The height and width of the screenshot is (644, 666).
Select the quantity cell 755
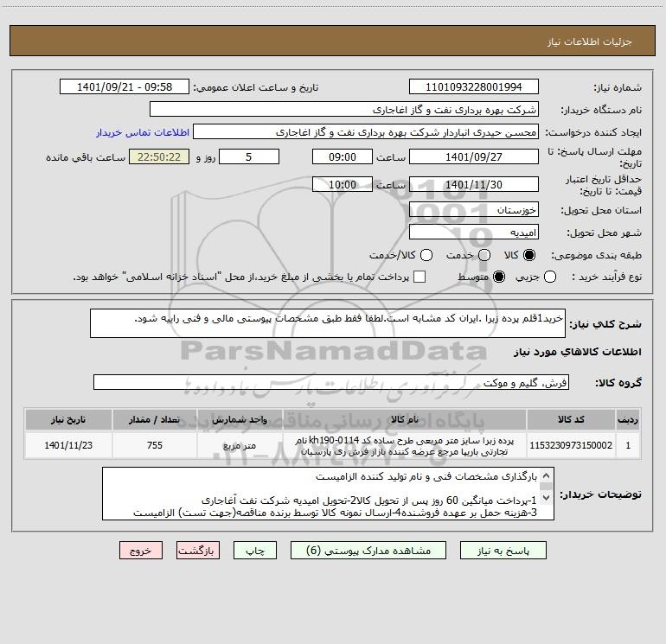pos(155,445)
